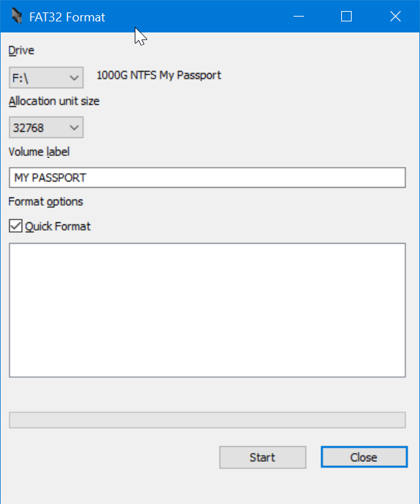Minimize the FAT32 Format window
This screenshot has width=420, height=504.
point(299,17)
